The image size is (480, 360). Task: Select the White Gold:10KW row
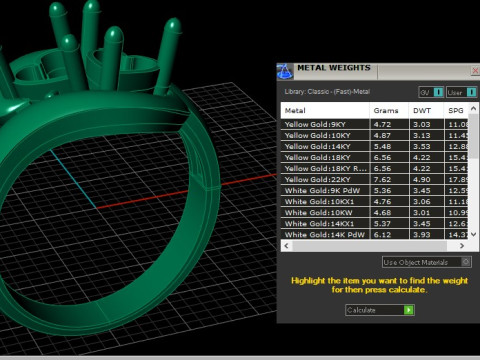point(375,212)
